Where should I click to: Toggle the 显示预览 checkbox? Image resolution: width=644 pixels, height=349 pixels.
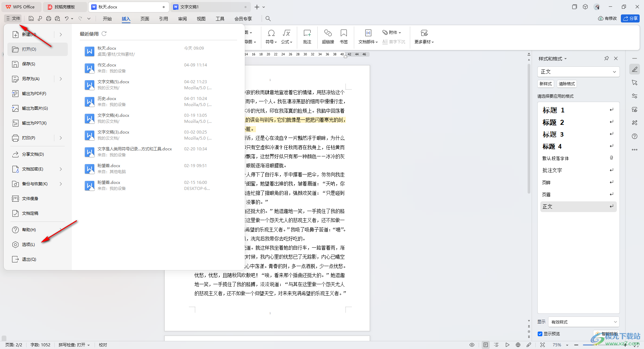[540, 334]
